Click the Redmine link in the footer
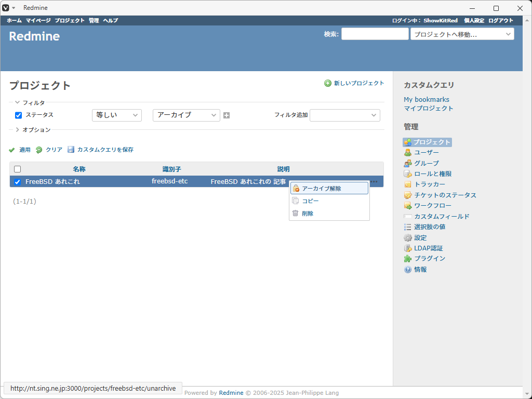This screenshot has height=399, width=532. coord(231,393)
